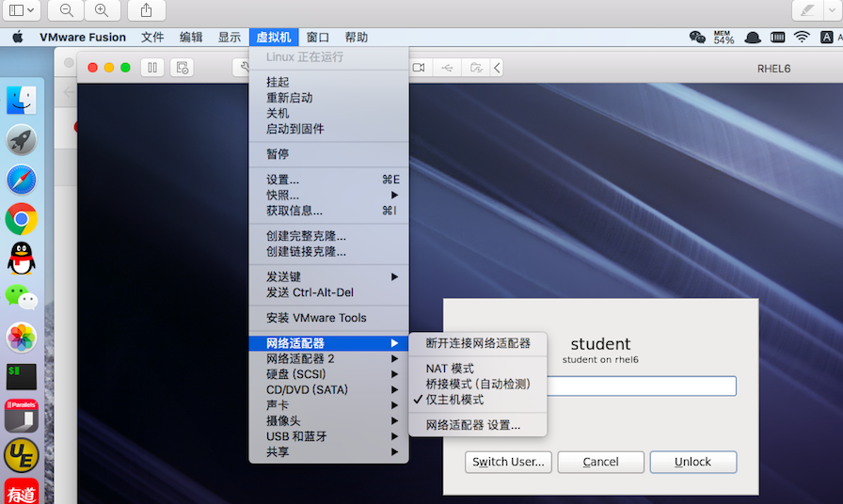Click the Wi-Fi status icon in menu bar

tap(802, 38)
